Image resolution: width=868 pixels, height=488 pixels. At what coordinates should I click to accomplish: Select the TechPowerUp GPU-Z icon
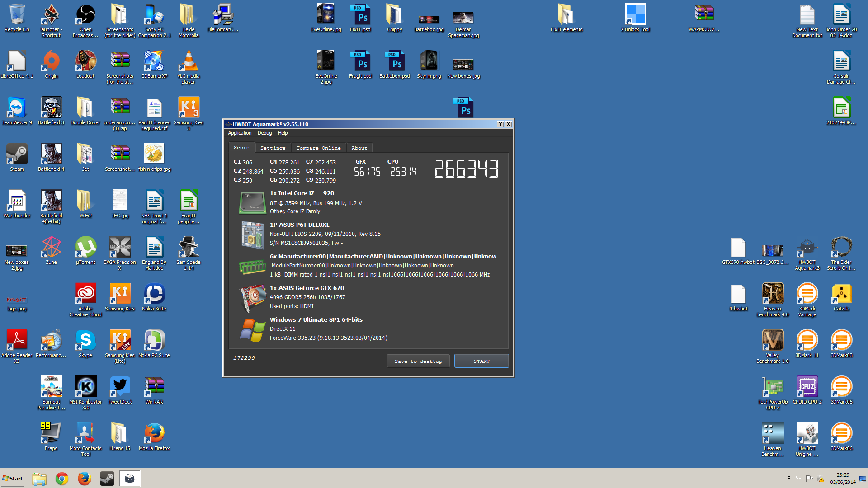point(773,393)
